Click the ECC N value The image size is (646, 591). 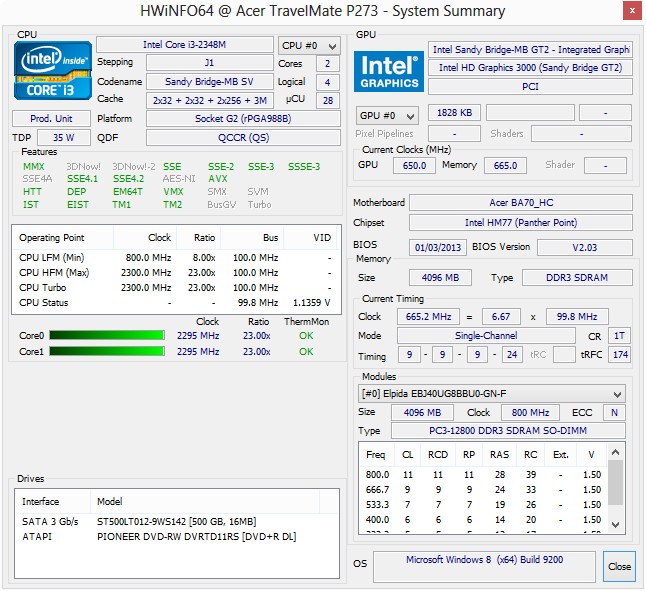(614, 412)
